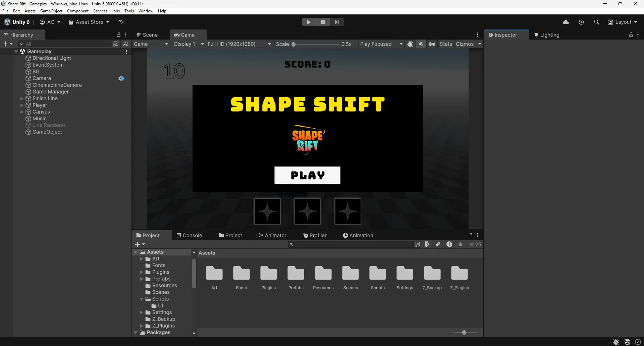Click the Camera Cinemachine brain icon
This screenshot has height=346, width=644.
coord(121,78)
